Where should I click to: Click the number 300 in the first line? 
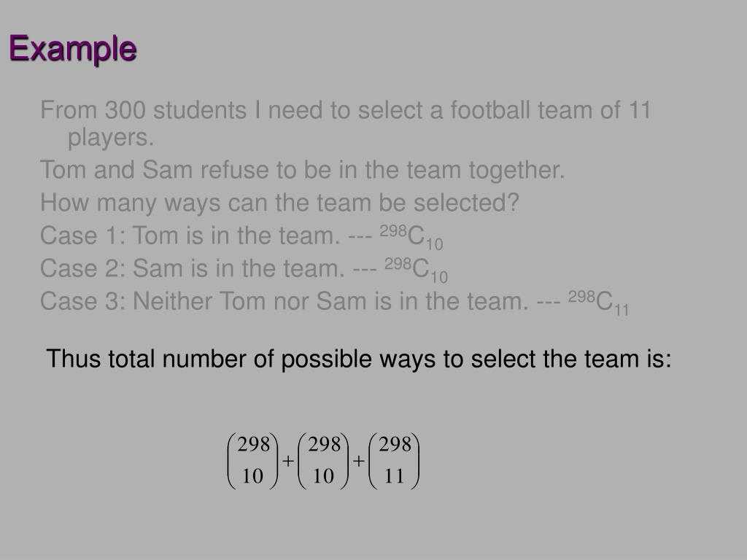click(x=125, y=111)
